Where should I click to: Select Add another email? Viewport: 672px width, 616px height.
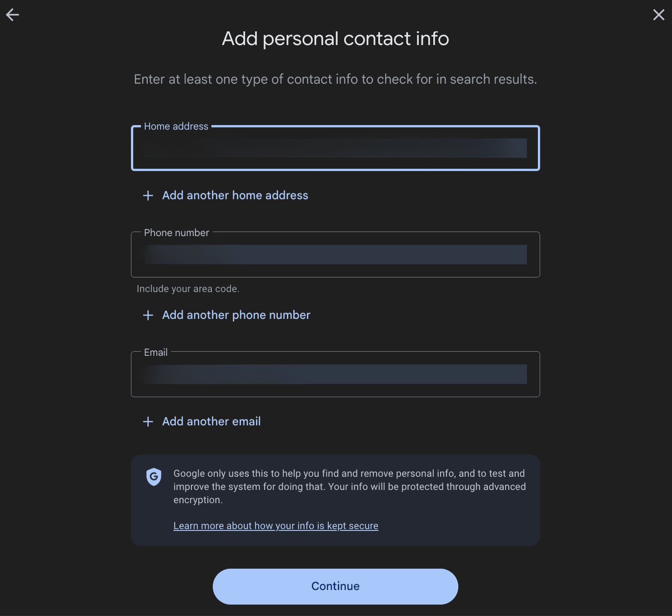211,421
